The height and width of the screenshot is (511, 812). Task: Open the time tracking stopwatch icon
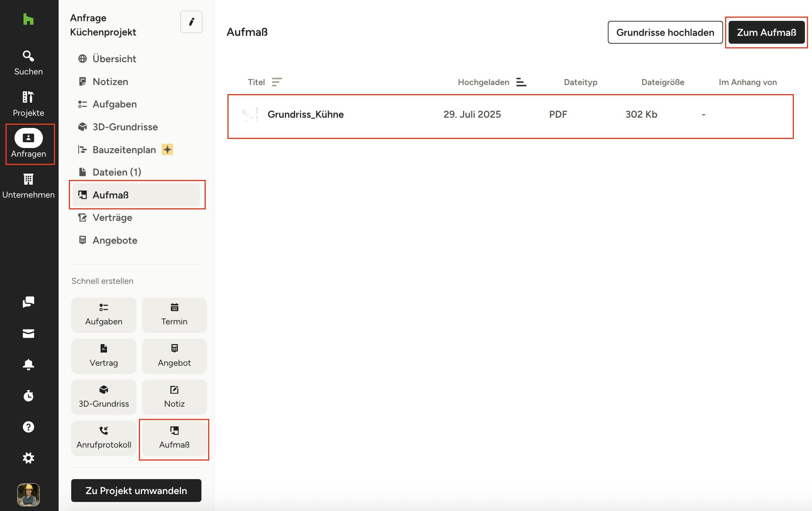pyautogui.click(x=28, y=396)
